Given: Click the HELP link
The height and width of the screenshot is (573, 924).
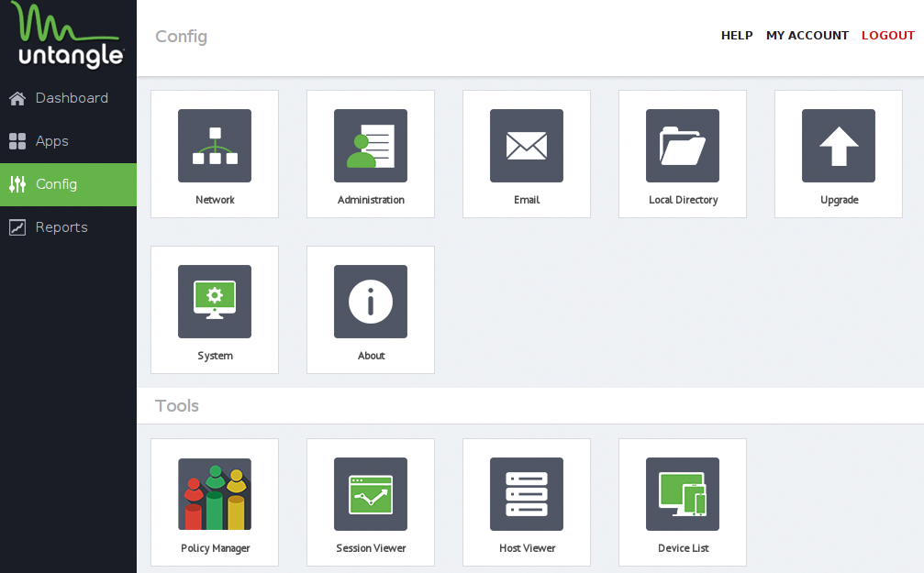Looking at the screenshot, I should point(737,36).
